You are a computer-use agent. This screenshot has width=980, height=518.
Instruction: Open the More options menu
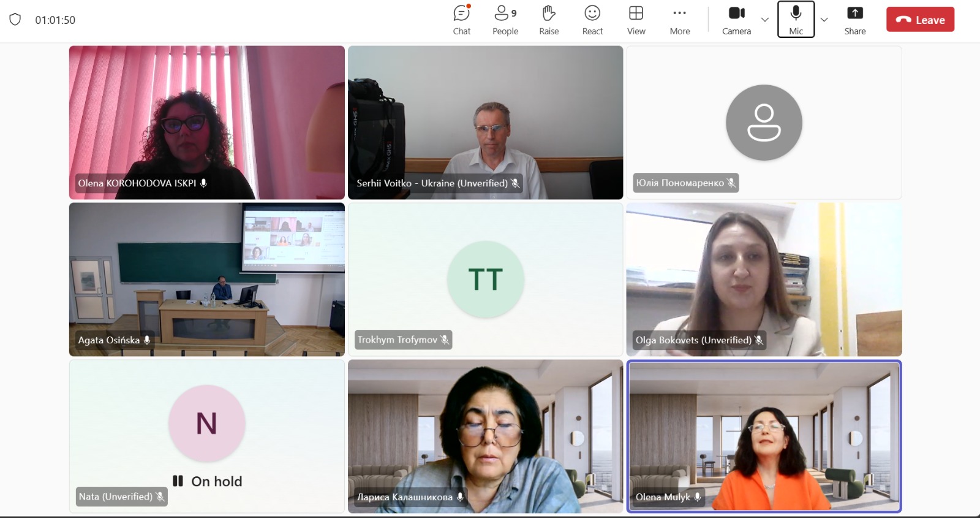pyautogui.click(x=680, y=20)
